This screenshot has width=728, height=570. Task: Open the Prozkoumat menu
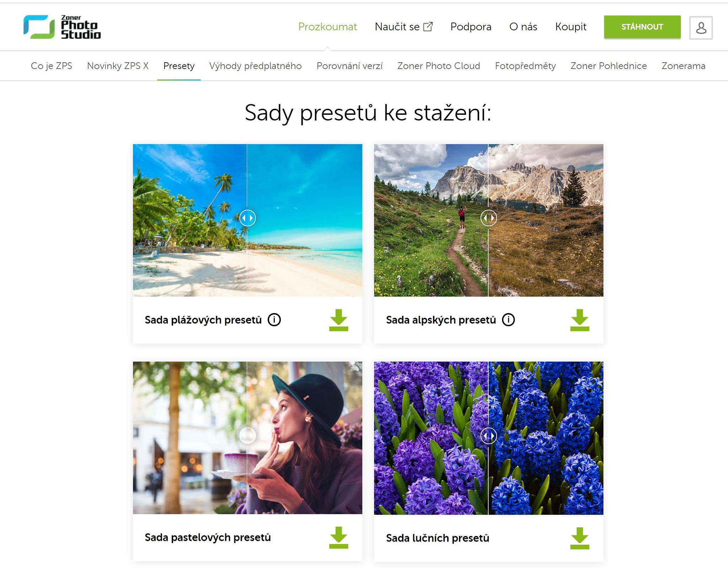pos(327,27)
